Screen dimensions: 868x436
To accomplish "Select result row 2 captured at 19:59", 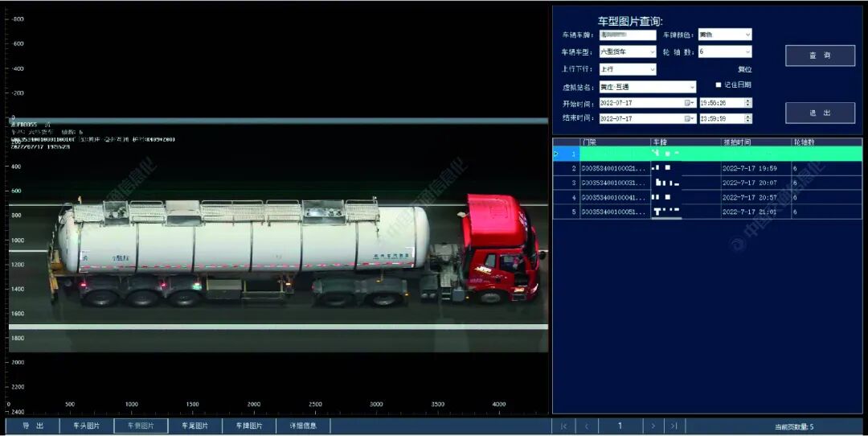I will coord(707,168).
